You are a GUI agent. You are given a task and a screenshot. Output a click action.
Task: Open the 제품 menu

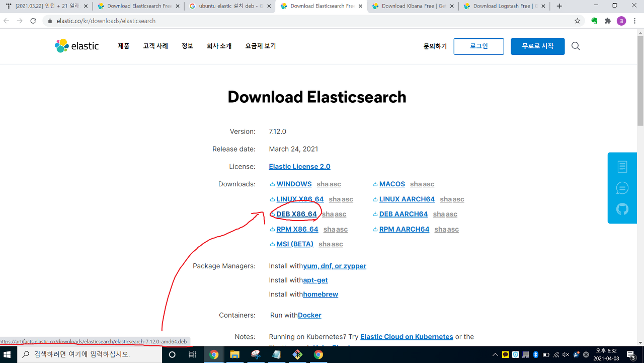click(x=124, y=46)
